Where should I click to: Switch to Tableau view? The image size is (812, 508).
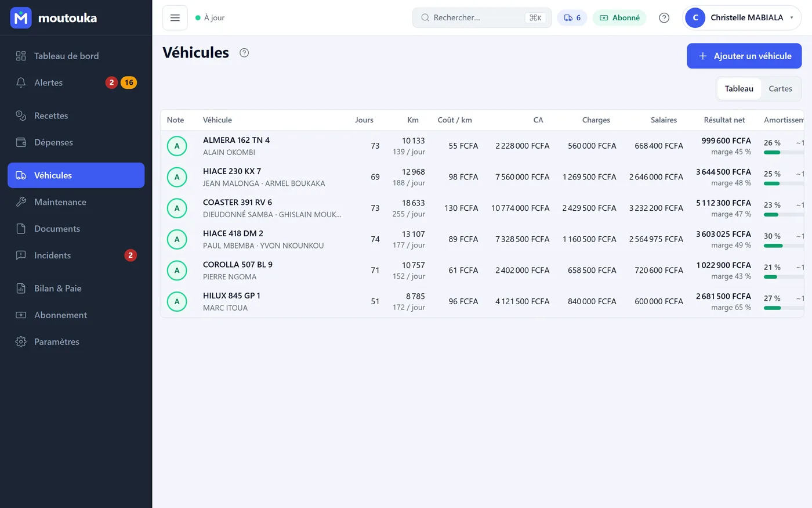click(x=739, y=89)
